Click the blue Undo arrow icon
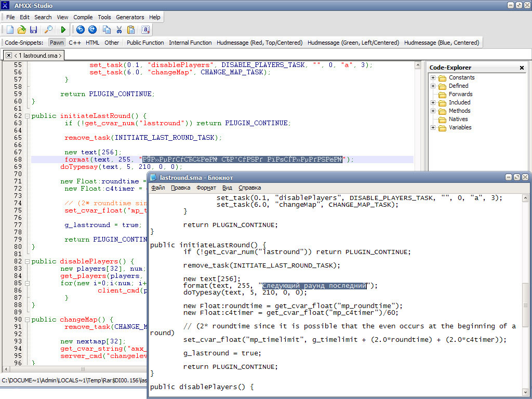 80,30
